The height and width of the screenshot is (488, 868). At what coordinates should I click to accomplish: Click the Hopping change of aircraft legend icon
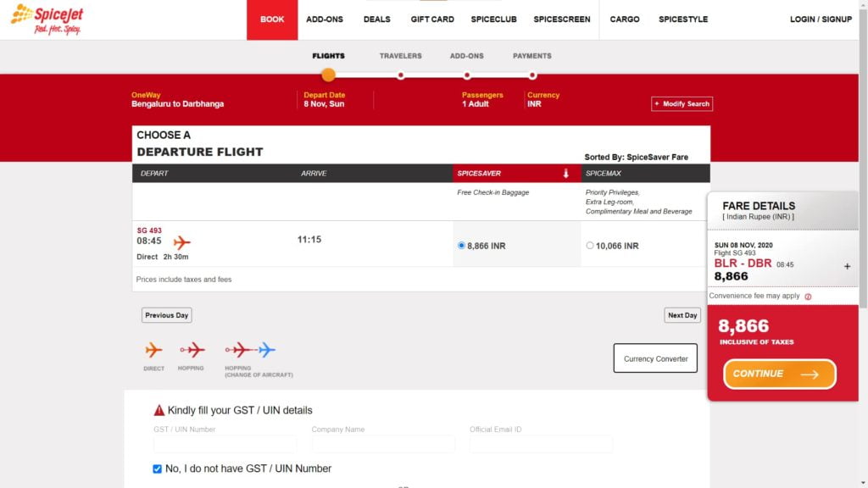point(250,350)
